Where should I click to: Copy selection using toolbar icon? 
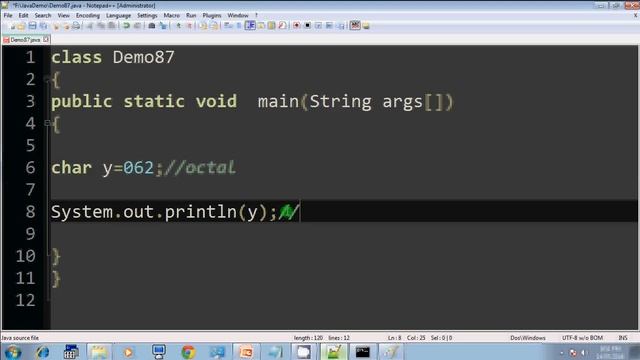tap(101, 26)
